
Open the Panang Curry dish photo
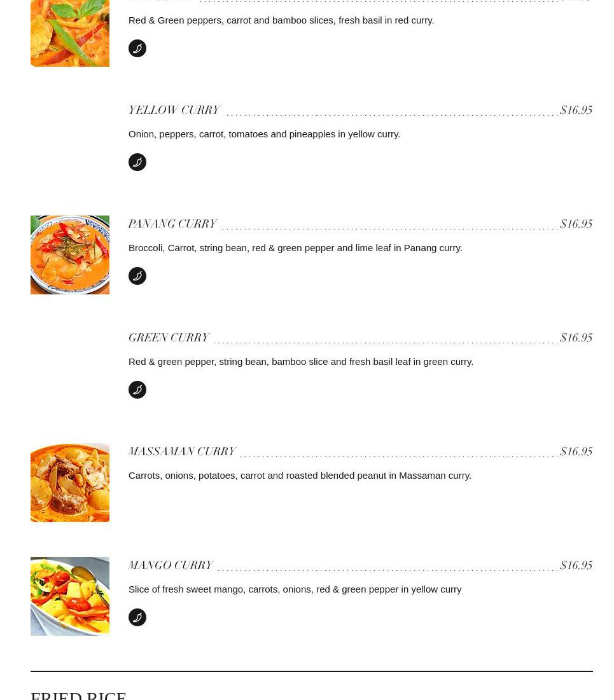(70, 255)
